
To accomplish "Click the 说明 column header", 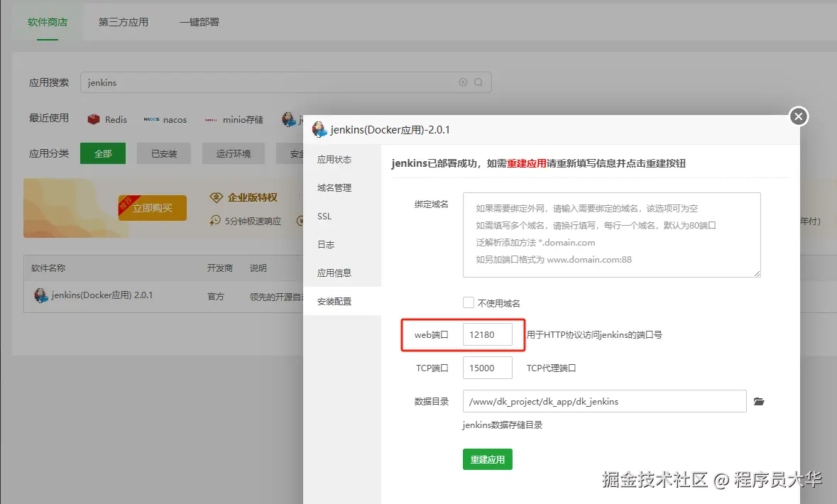I will click(258, 268).
